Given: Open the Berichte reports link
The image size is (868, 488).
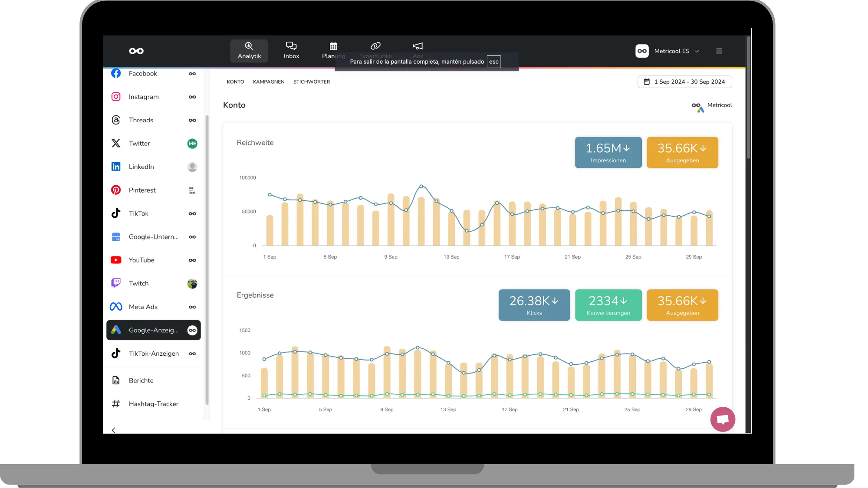Looking at the screenshot, I should 141,380.
